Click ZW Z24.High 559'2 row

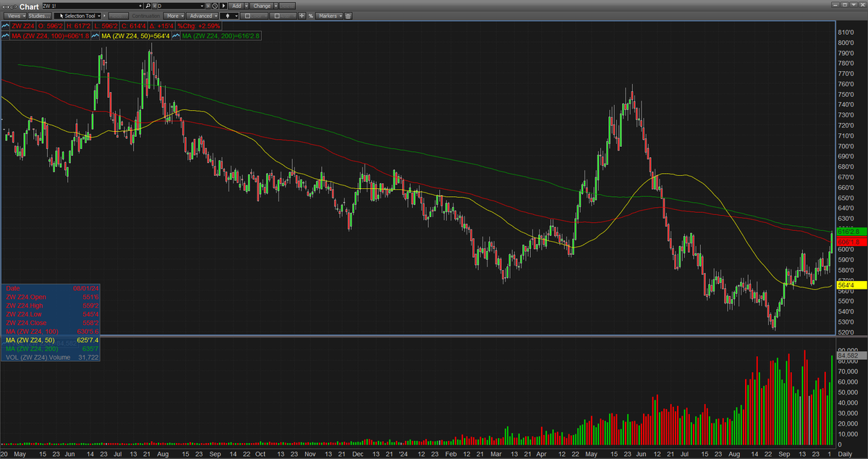point(51,304)
